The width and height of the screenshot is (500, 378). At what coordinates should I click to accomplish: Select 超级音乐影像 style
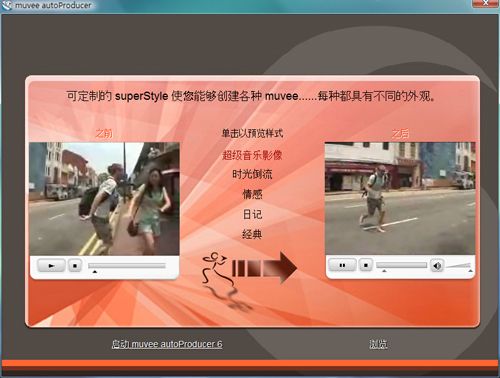[x=252, y=155]
